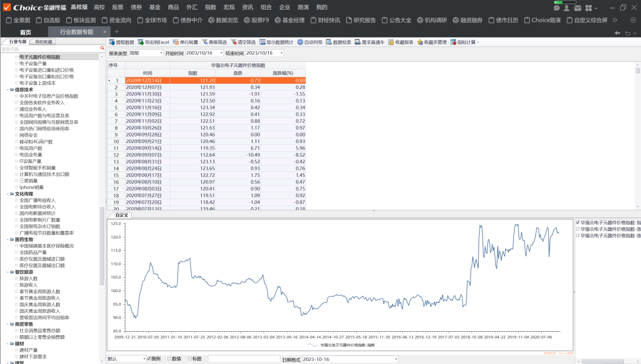Enable the 标题 title checkbox
This screenshot has height=364, width=641.
pos(190,359)
